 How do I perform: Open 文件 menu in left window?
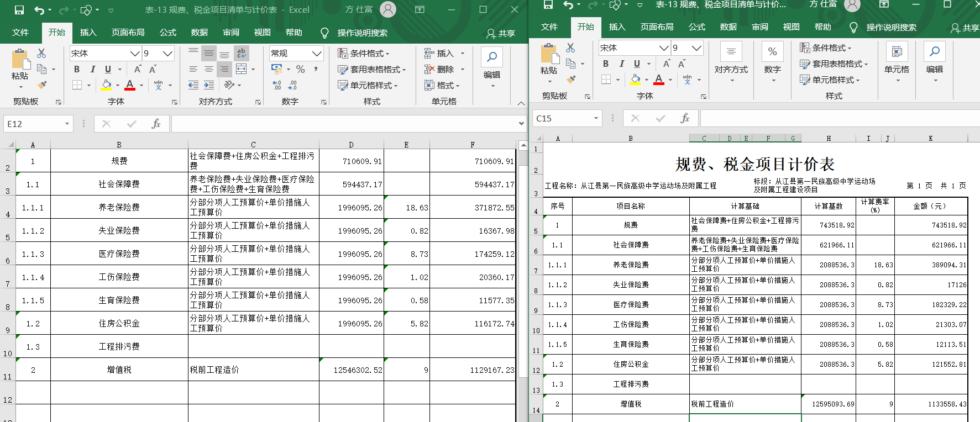[20, 33]
